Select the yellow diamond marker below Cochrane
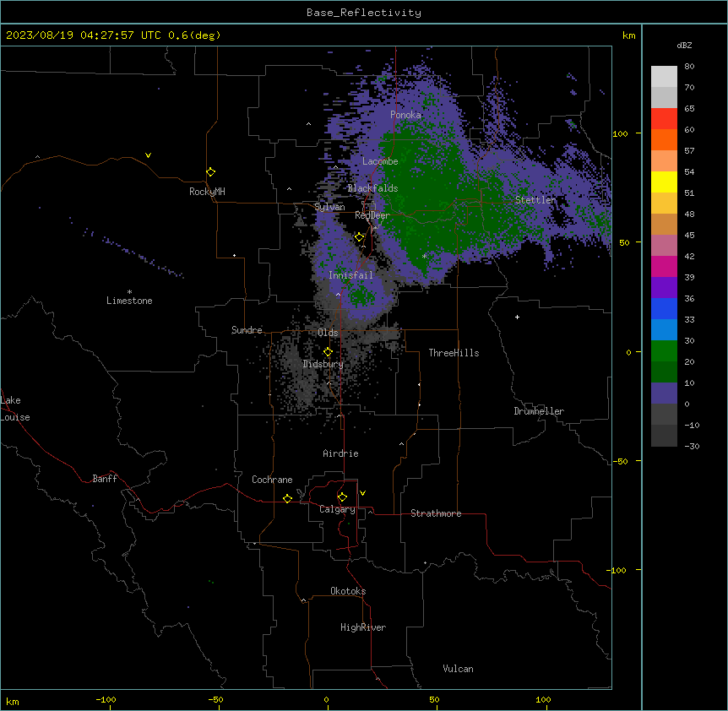 287,498
